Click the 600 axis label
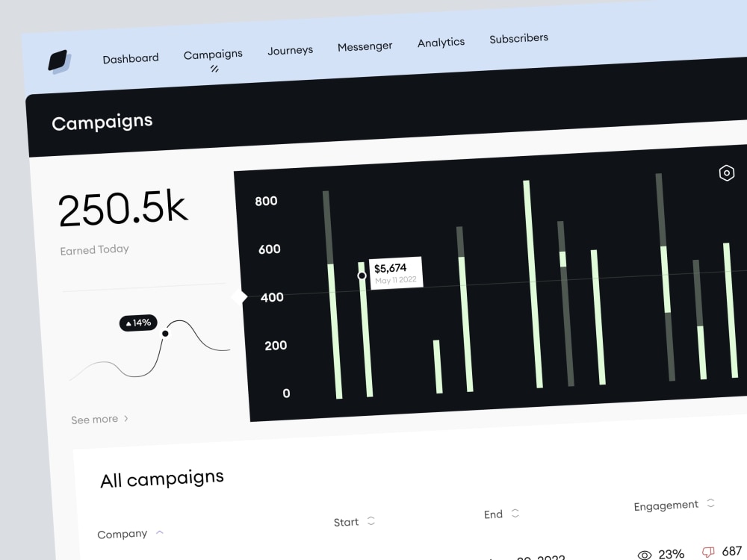 (269, 249)
